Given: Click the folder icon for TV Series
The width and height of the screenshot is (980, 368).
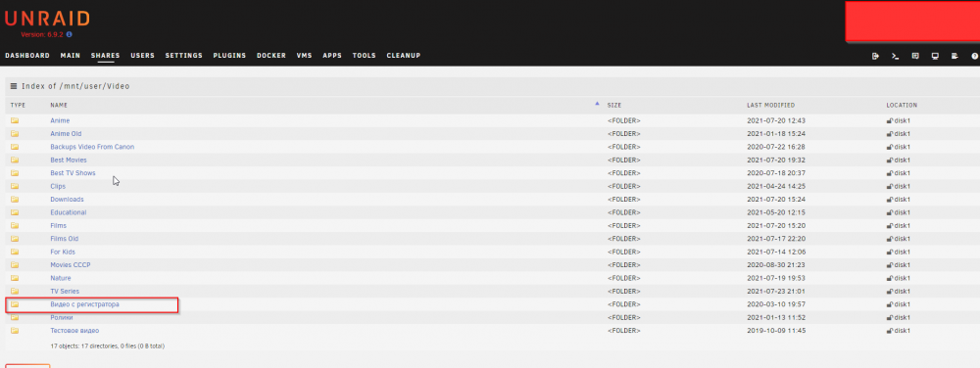Looking at the screenshot, I should (x=15, y=291).
